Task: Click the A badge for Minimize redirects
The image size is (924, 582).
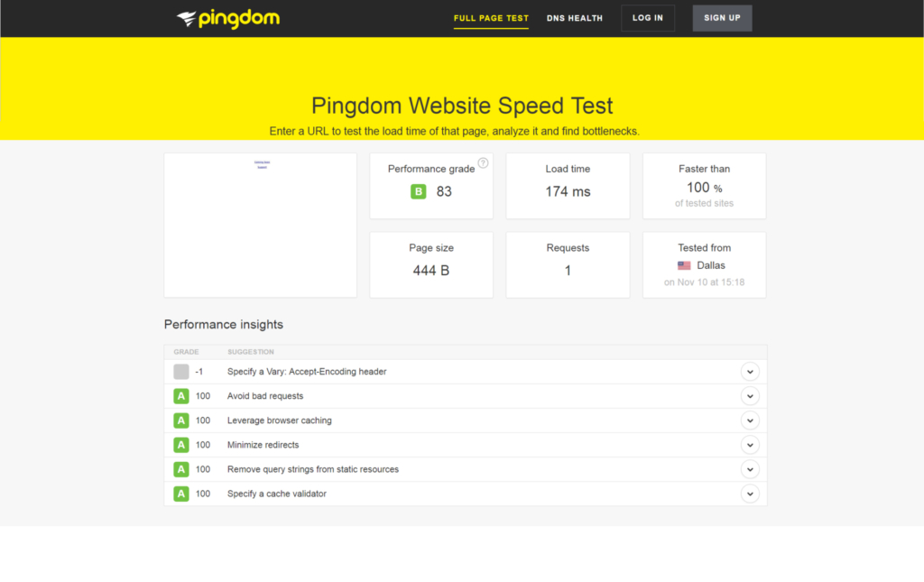Action: [x=180, y=445]
